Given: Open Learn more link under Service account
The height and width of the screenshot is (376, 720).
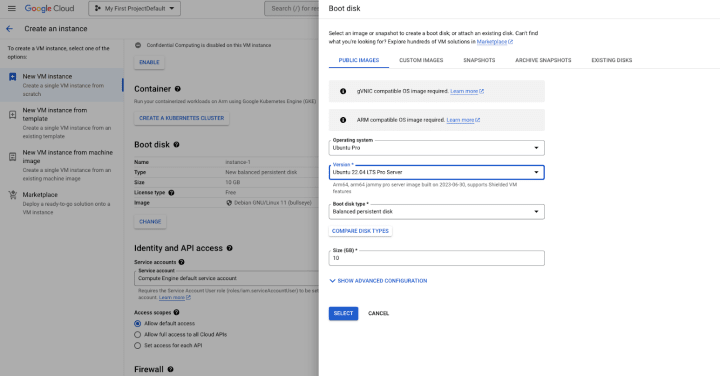Looking at the screenshot, I should point(174,297).
